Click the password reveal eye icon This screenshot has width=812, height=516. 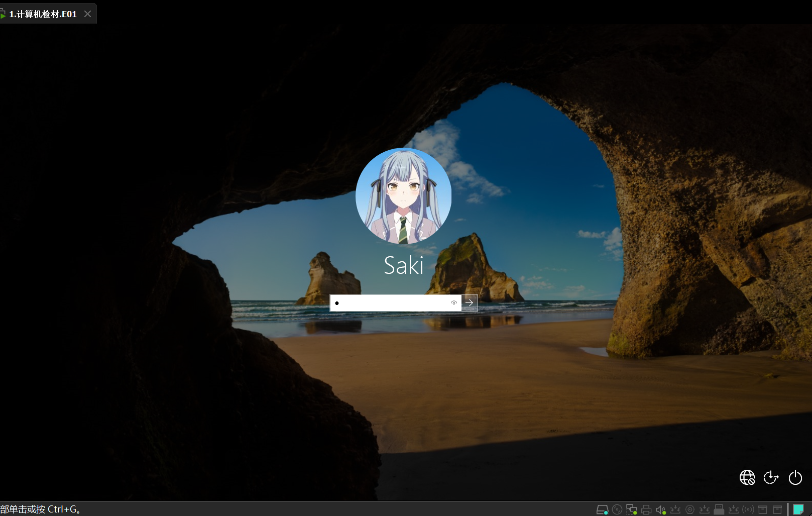453,303
